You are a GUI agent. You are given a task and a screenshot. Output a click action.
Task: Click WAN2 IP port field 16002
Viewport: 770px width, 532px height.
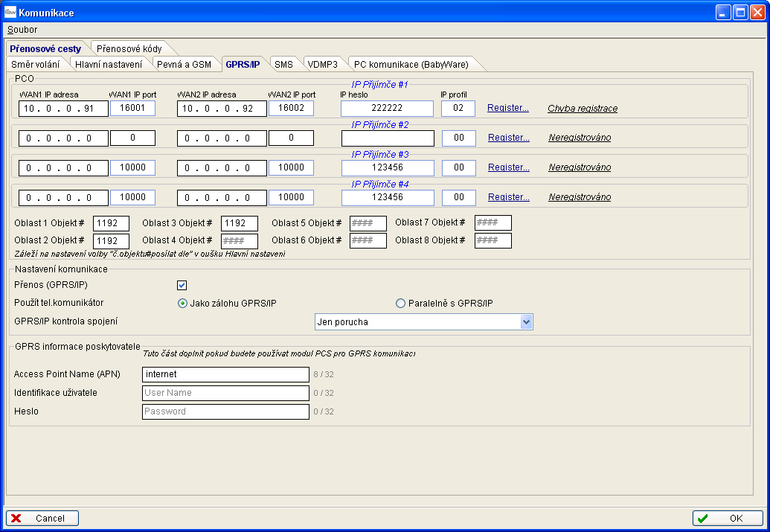coord(291,108)
